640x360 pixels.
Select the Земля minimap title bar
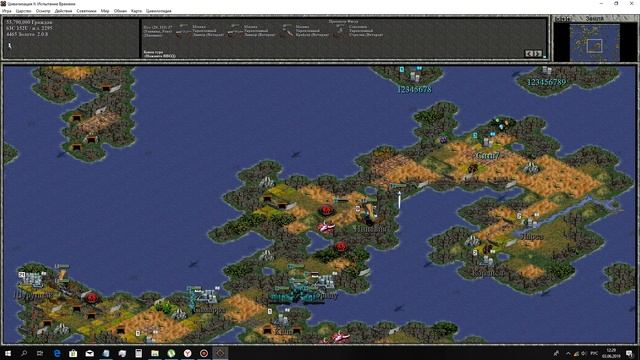[x=595, y=19]
